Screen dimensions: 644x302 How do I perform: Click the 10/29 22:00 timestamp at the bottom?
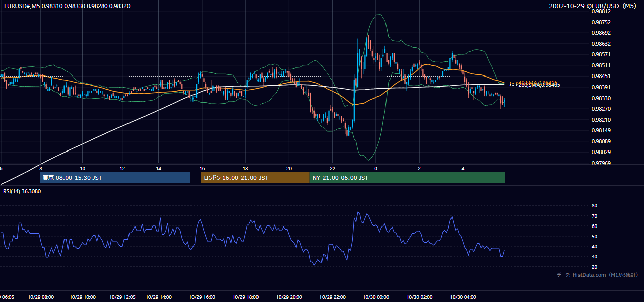tap(333, 297)
